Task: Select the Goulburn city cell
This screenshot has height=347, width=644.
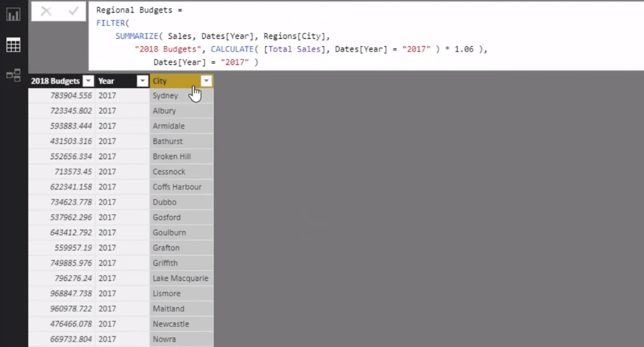Action: pyautogui.click(x=181, y=232)
